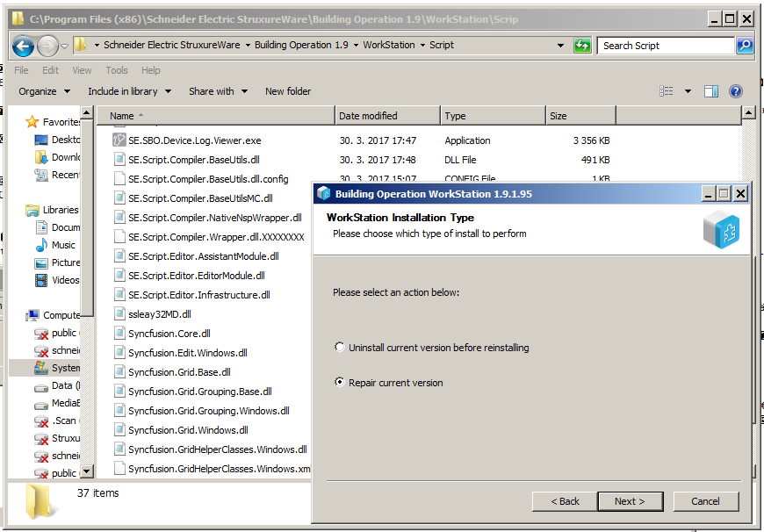Expand Building Operation 1.9 breadcrumb arrow
764x532 pixels.
point(356,46)
